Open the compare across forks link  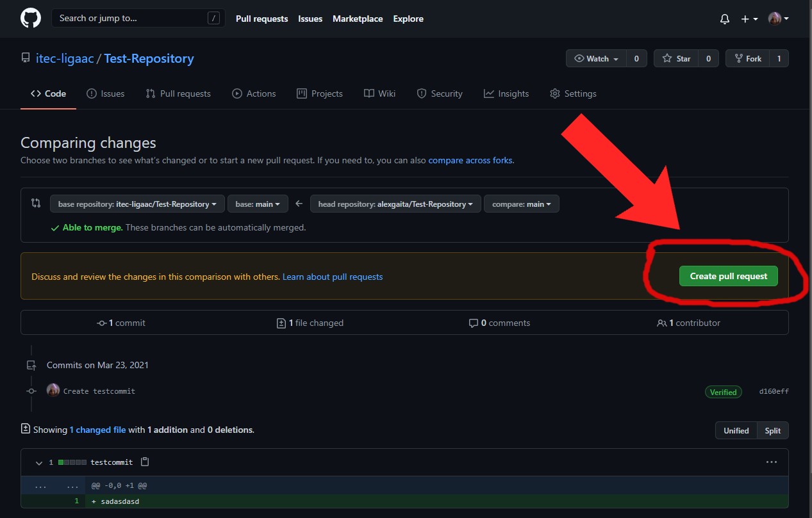tap(470, 160)
